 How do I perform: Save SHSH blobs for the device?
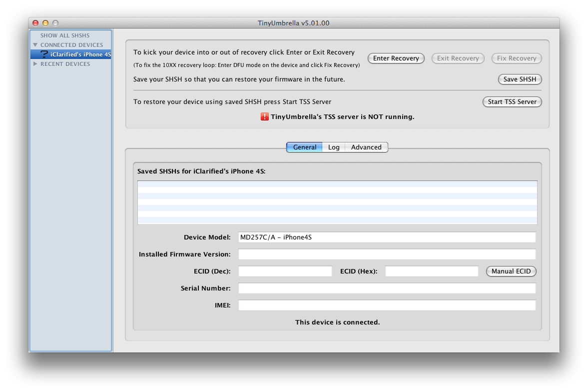(520, 79)
